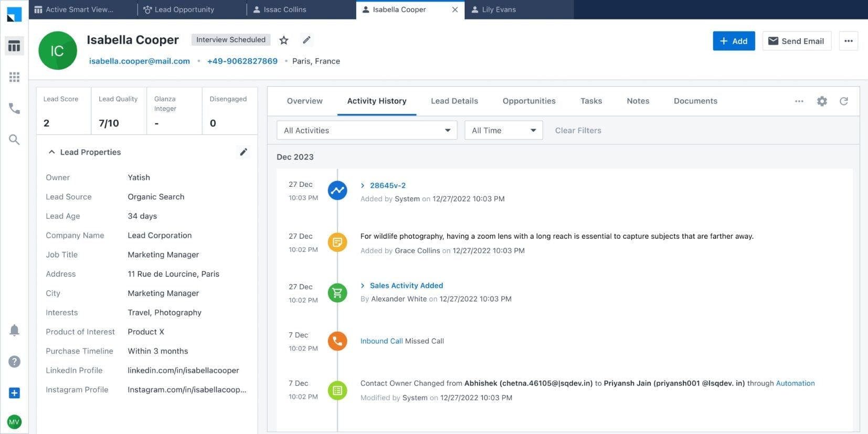Image resolution: width=868 pixels, height=434 pixels.
Task: Click the Within 3 months value
Action: (158, 351)
